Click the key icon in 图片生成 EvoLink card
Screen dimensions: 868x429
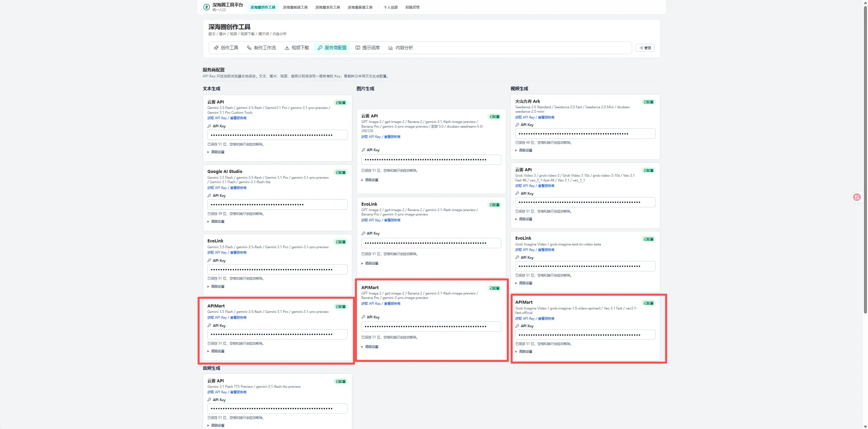(363, 234)
